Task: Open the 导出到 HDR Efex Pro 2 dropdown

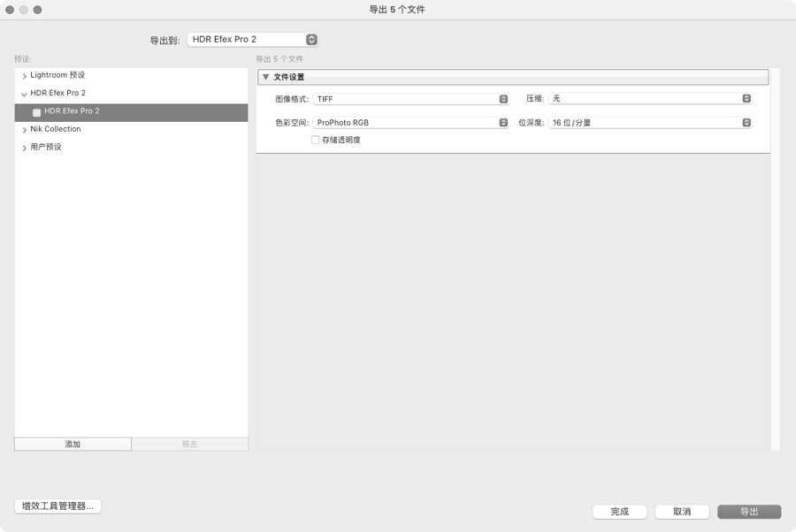Action: click(252, 40)
